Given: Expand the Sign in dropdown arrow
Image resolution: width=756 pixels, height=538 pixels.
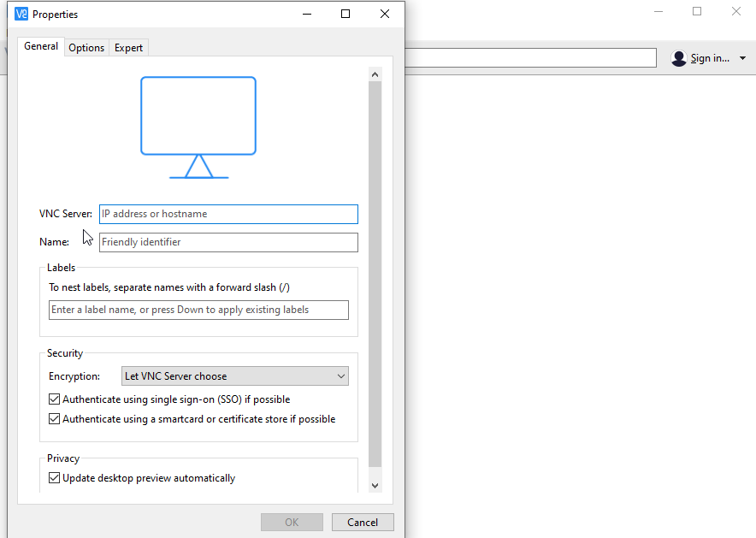Looking at the screenshot, I should [742, 58].
